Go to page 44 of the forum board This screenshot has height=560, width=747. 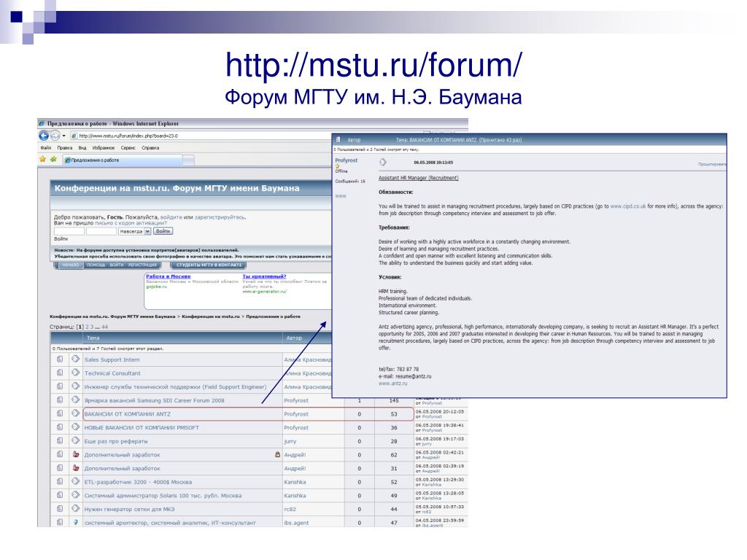coord(105,327)
